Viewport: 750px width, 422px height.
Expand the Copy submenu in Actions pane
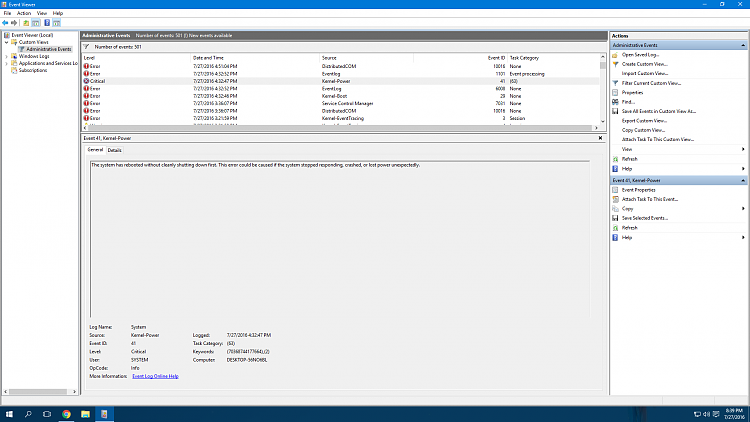pos(743,209)
